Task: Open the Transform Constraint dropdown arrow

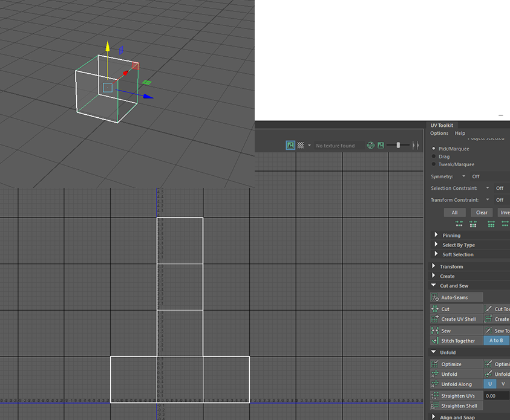Action: point(487,199)
